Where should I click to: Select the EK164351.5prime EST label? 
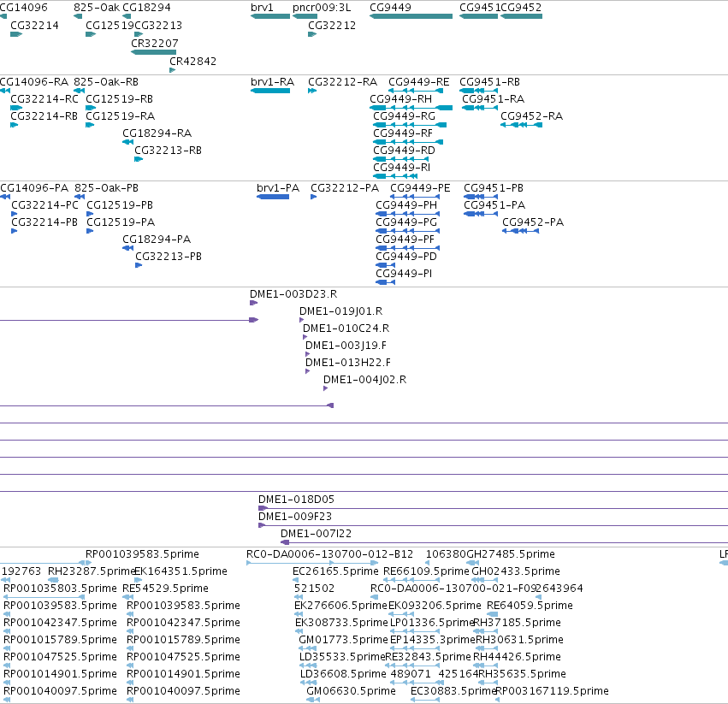(x=181, y=571)
